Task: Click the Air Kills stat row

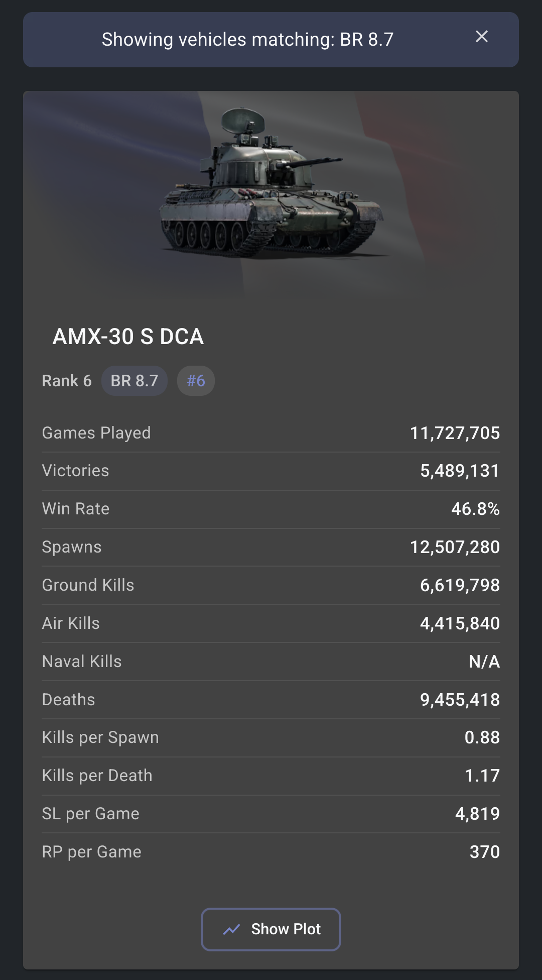Action: pyautogui.click(x=271, y=623)
